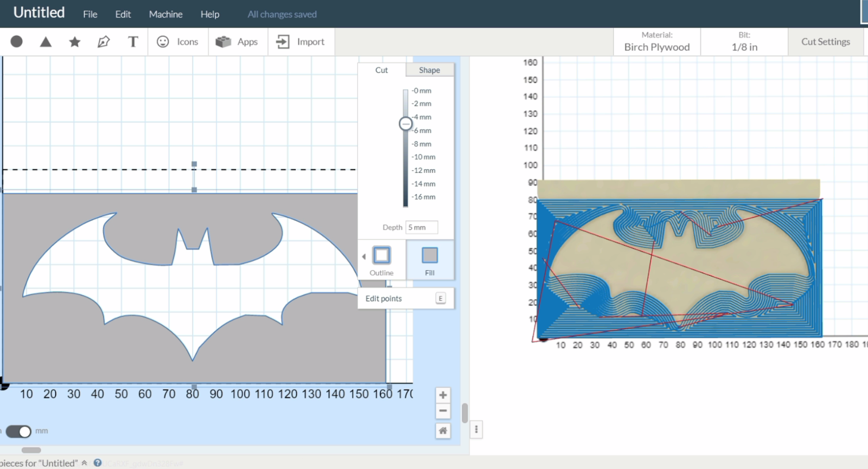Open the Edit menu

click(x=123, y=14)
